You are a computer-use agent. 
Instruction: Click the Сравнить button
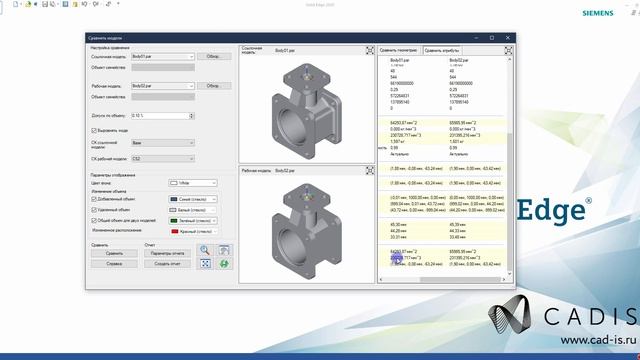tap(114, 253)
